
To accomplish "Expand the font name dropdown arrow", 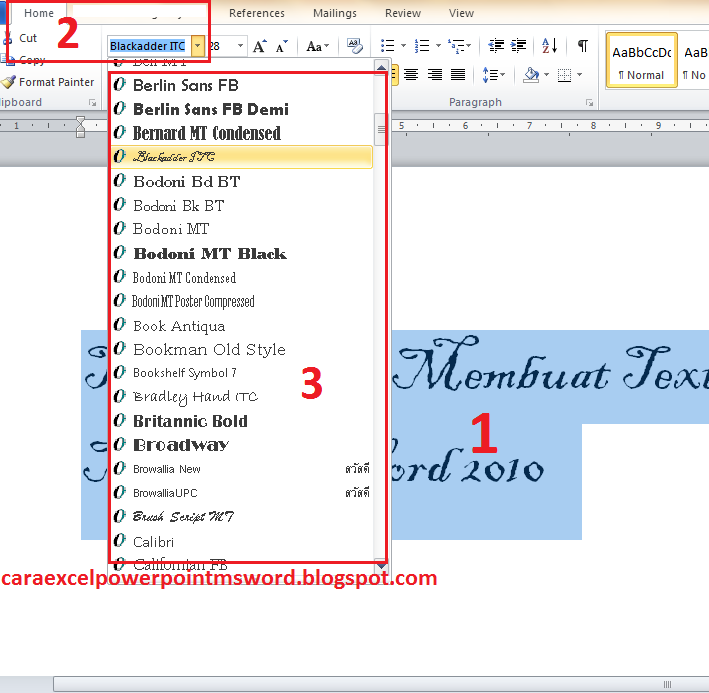I will (198, 46).
